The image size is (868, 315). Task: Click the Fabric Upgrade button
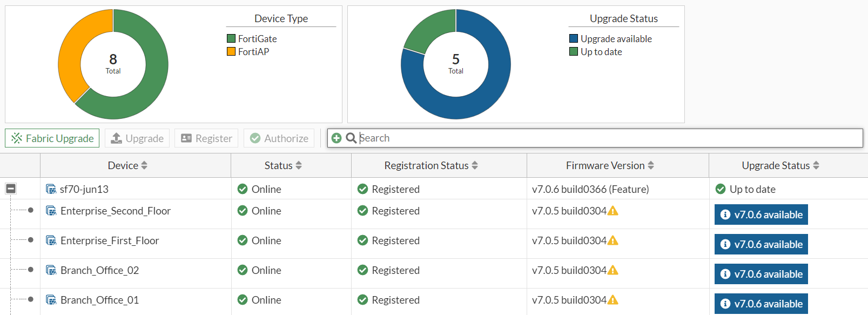point(52,138)
